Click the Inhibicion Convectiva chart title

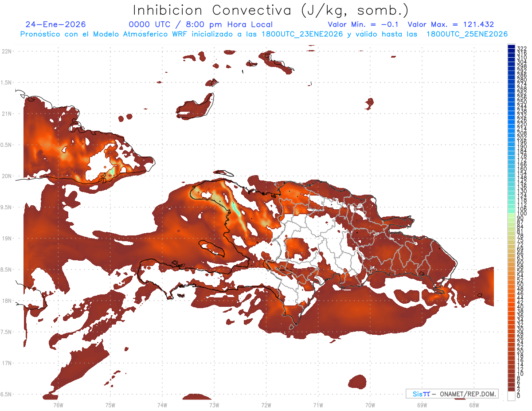tap(271, 10)
